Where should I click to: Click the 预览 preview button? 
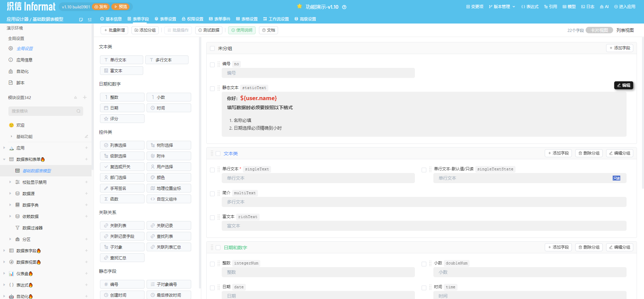tap(121, 7)
